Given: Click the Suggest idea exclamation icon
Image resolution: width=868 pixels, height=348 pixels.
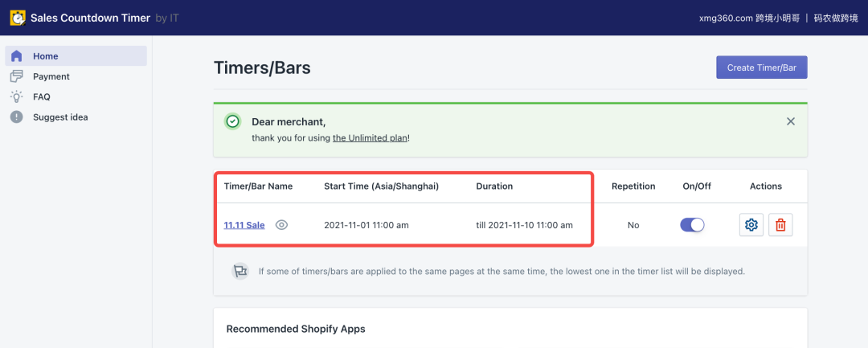Looking at the screenshot, I should (x=17, y=117).
